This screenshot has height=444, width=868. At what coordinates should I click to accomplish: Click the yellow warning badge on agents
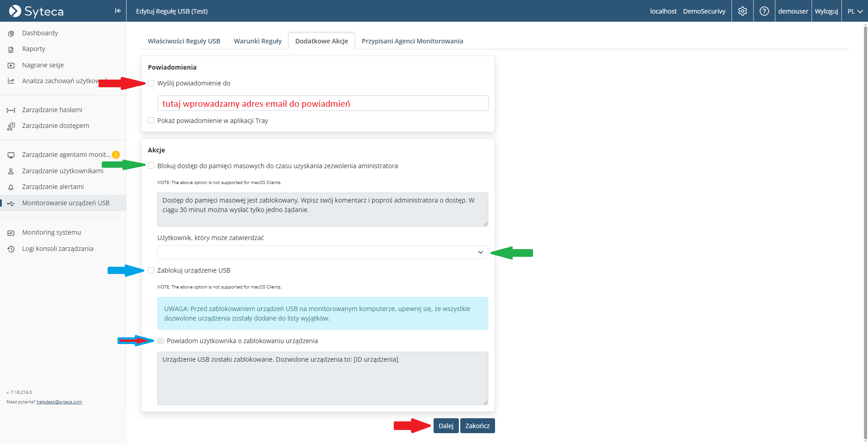pos(116,155)
